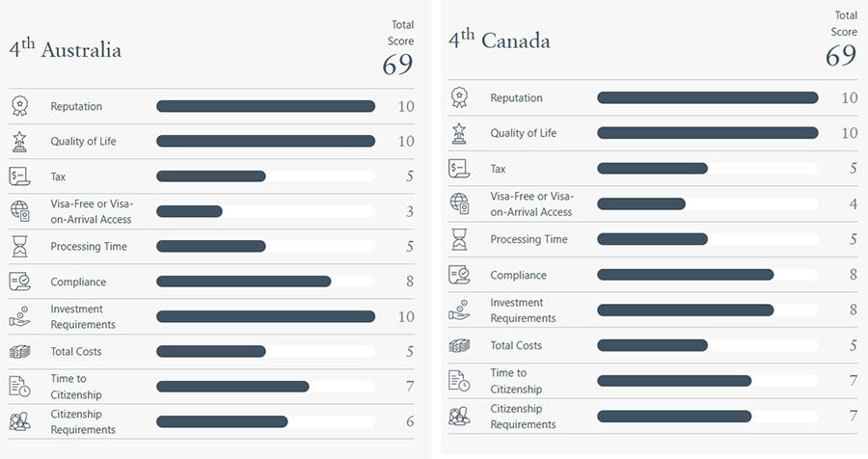
Task: Click Australia's Investment Requirements score 10
Action: click(406, 316)
